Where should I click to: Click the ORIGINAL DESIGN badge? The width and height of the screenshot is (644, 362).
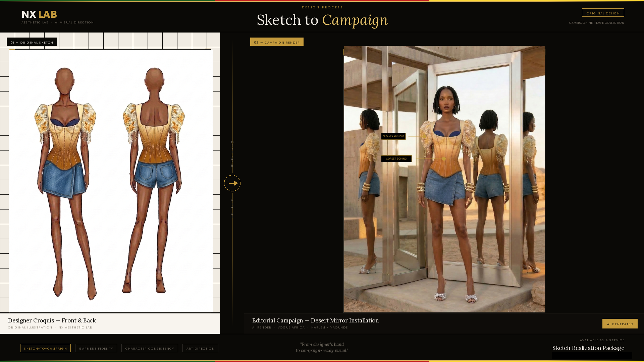point(603,13)
